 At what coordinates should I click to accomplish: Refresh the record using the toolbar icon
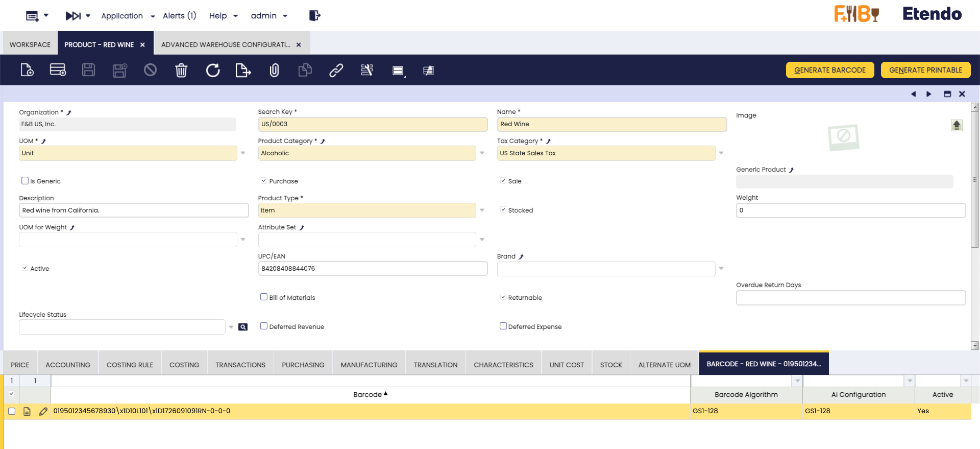(x=213, y=70)
